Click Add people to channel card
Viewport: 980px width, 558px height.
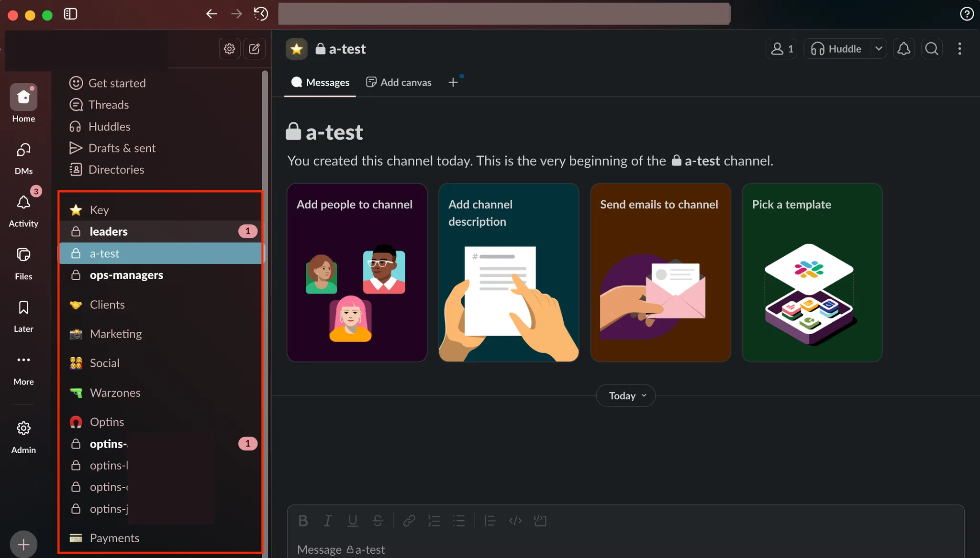(x=357, y=273)
